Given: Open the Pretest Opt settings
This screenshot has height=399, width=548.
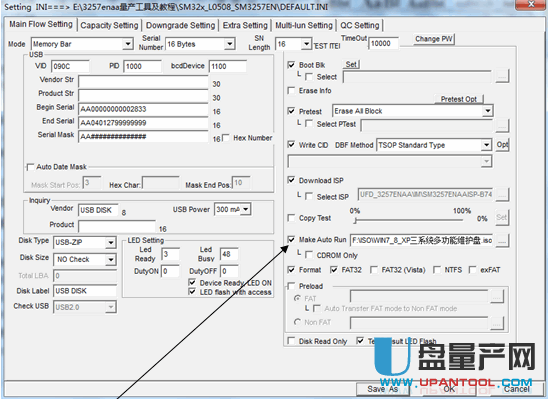Looking at the screenshot, I should click(459, 99).
